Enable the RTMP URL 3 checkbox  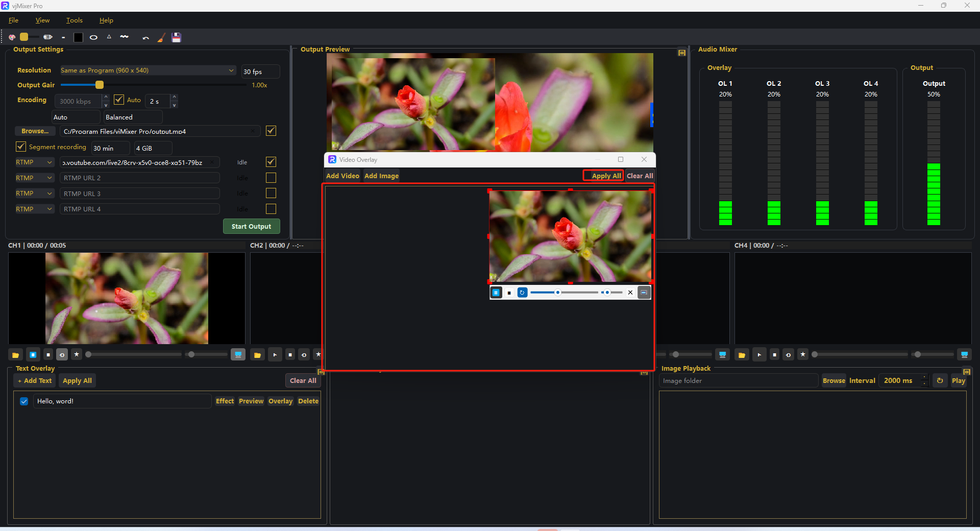tap(271, 193)
